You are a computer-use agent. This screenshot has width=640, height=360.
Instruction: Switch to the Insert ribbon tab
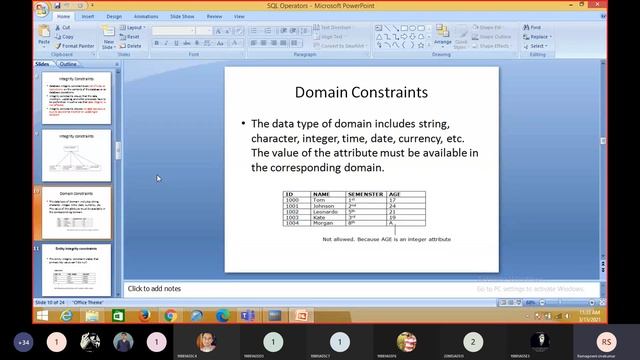[88, 16]
